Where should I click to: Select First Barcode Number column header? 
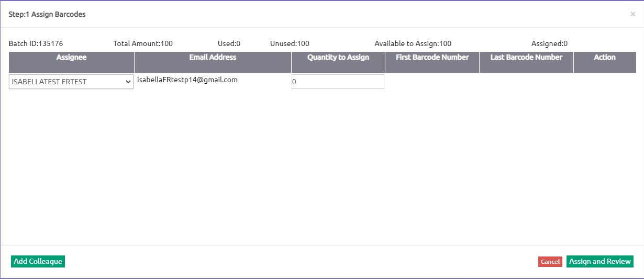pos(432,58)
